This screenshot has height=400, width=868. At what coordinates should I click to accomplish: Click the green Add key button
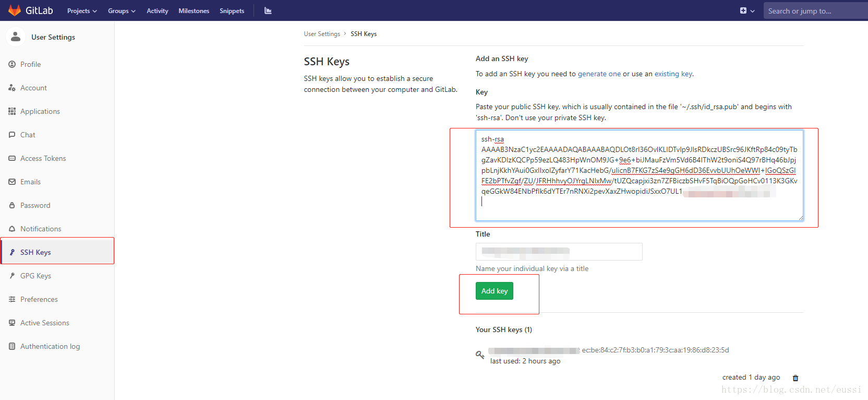tap(495, 291)
